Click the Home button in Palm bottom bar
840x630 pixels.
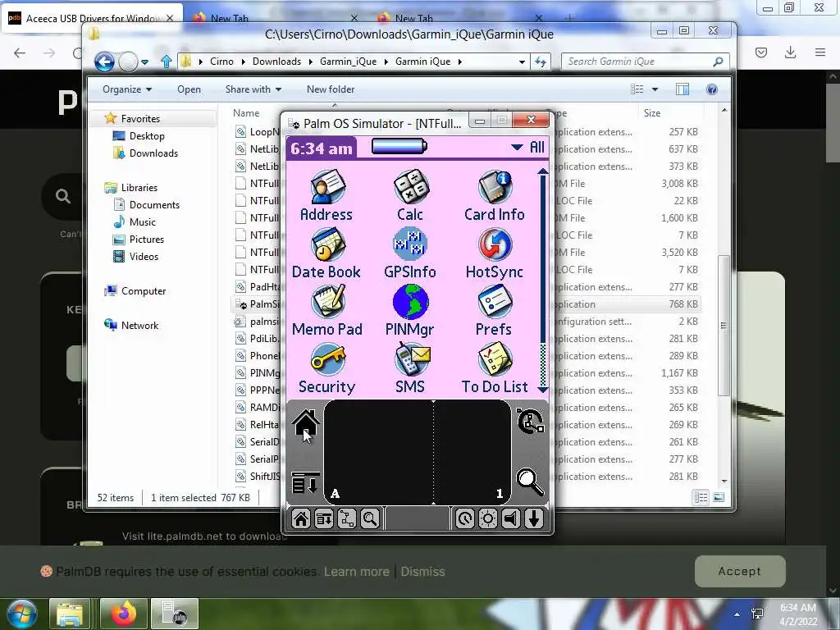(300, 518)
